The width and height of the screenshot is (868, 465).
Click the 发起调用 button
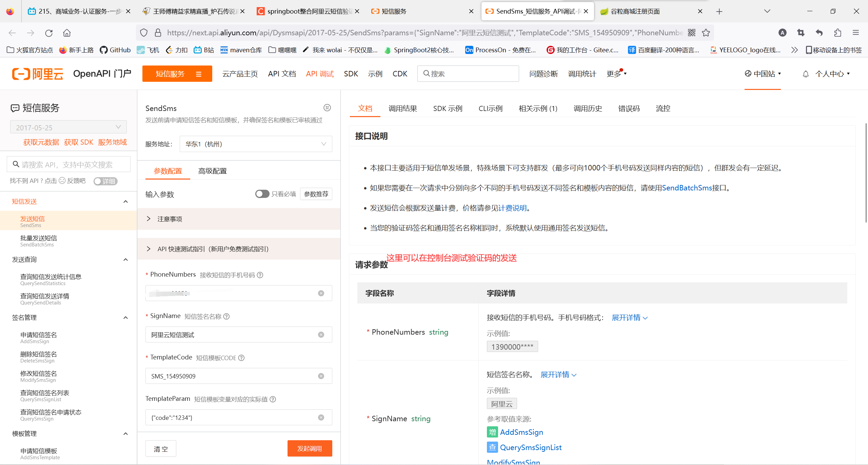310,448
